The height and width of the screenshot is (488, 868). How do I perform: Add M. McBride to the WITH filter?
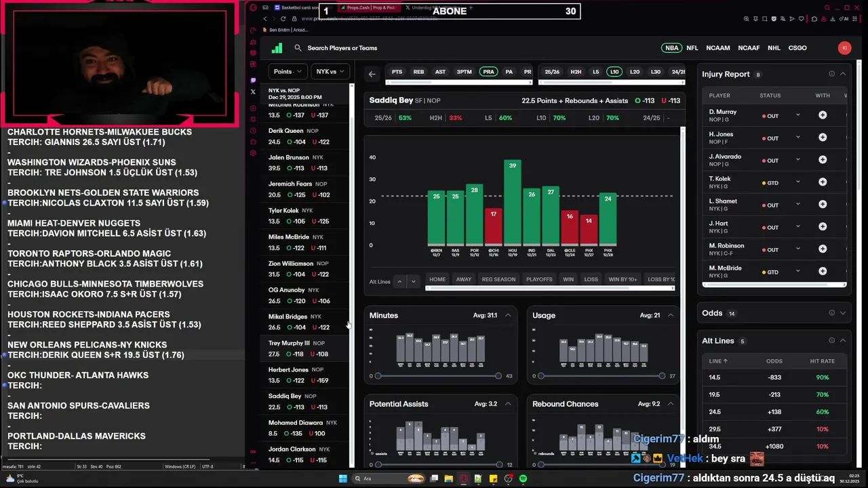tap(823, 272)
